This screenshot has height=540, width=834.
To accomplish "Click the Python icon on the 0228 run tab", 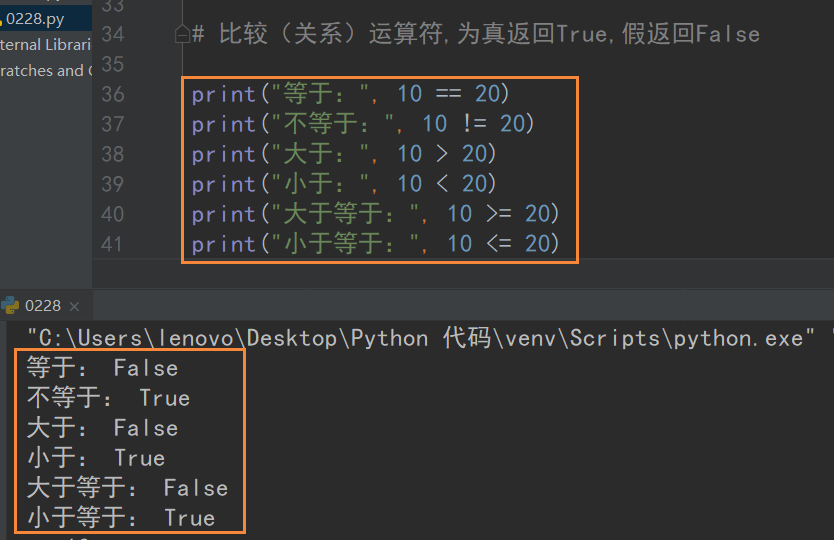I will [x=10, y=305].
